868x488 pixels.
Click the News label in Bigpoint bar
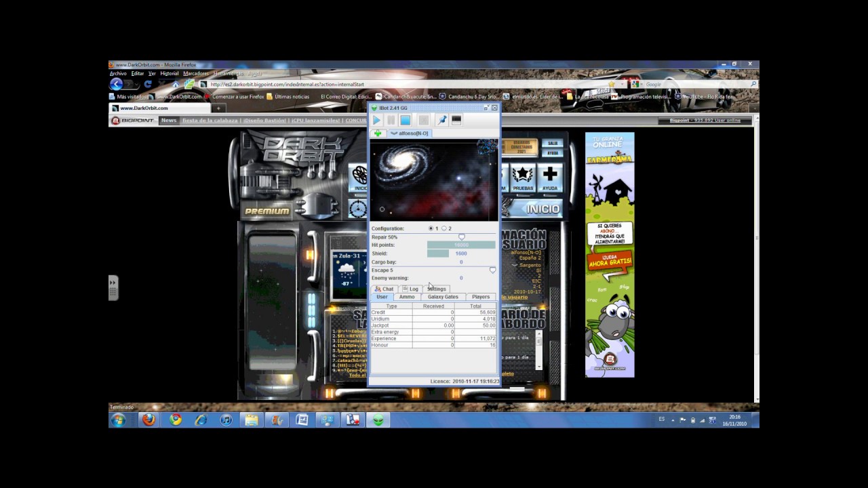169,121
